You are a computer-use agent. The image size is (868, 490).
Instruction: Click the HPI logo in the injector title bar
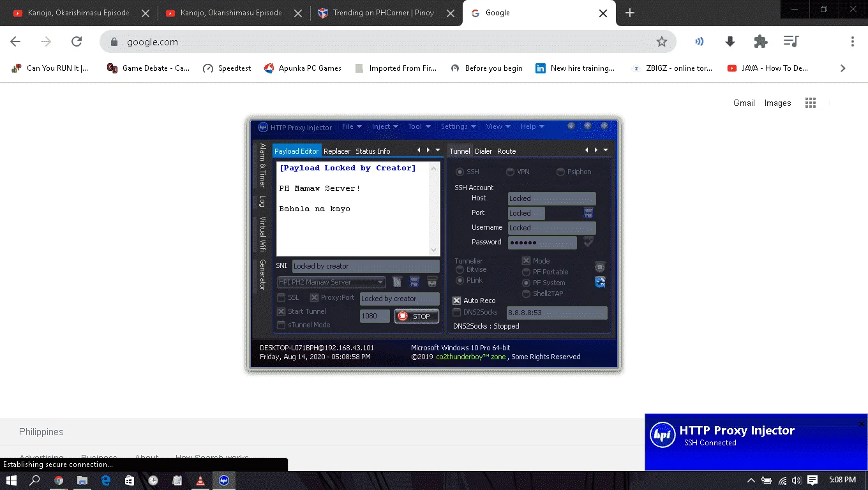pyautogui.click(x=262, y=127)
